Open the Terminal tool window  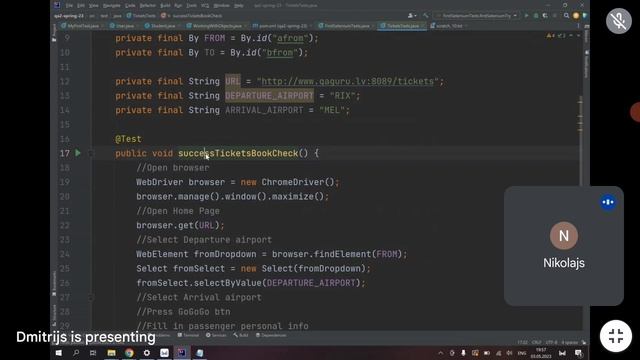188,335
